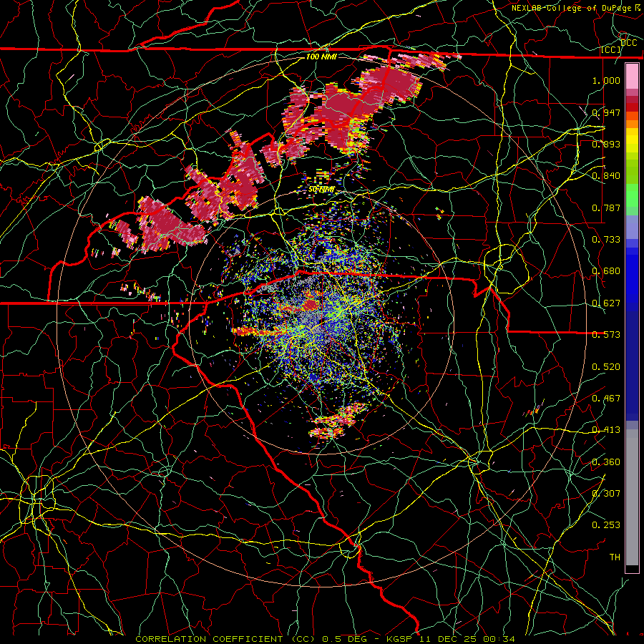Click the 50 NMI range ring label
The height and width of the screenshot is (644, 644).
pyautogui.click(x=321, y=190)
